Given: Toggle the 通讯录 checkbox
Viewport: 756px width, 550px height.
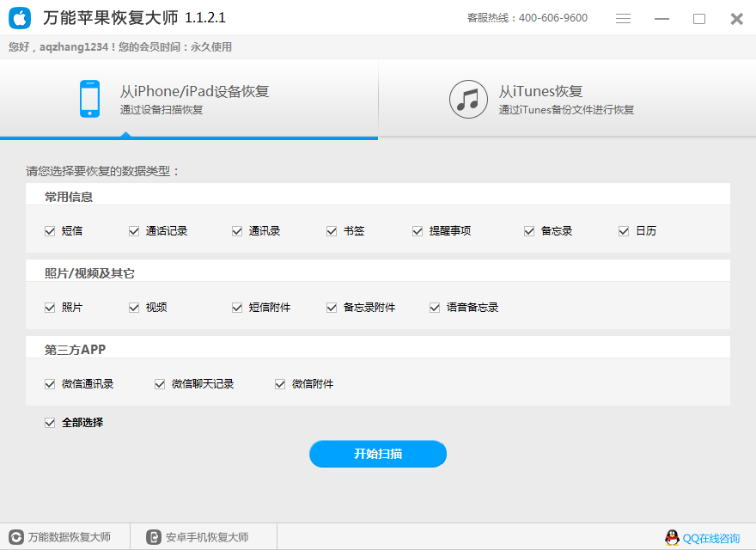Looking at the screenshot, I should coord(236,230).
